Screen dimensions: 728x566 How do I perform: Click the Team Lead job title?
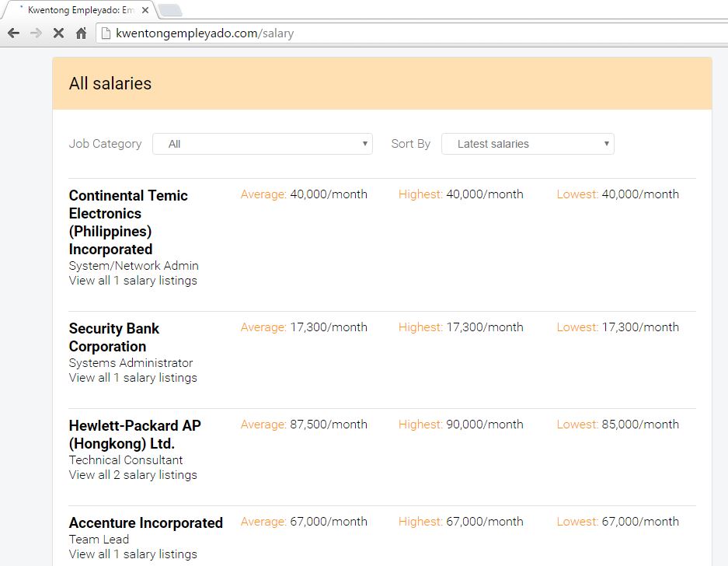[99, 540]
